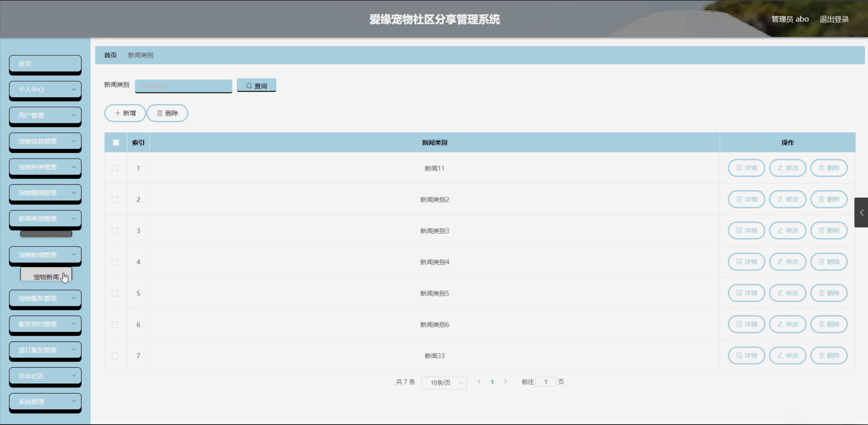The height and width of the screenshot is (425, 868).
Task: Click 修改 edit icon for 新闻33
Action: [x=787, y=355]
